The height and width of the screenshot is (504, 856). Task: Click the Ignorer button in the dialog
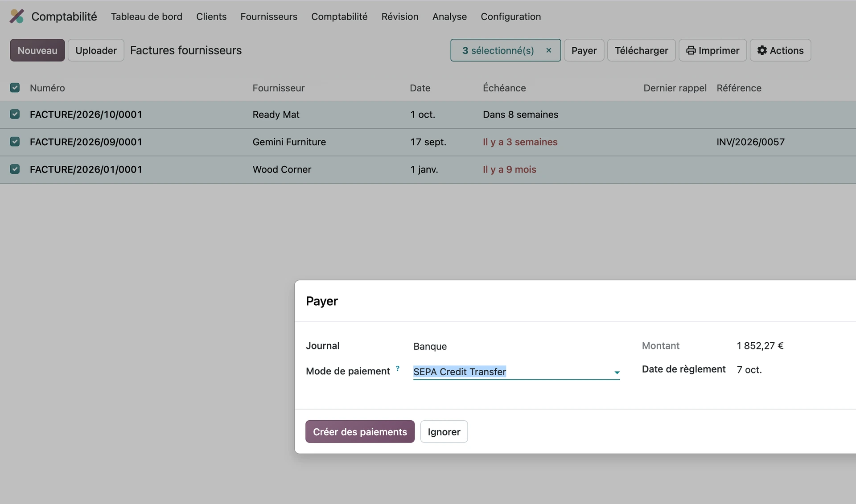coord(444,432)
